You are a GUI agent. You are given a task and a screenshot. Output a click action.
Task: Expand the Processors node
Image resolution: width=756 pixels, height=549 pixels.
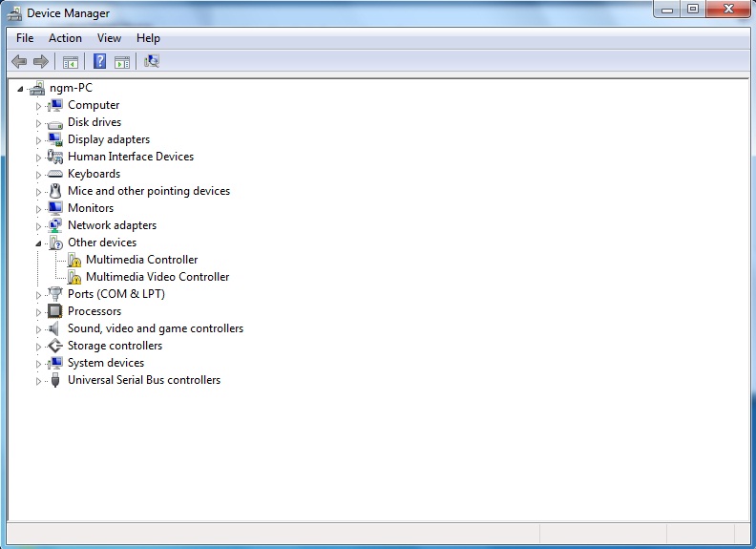point(38,312)
